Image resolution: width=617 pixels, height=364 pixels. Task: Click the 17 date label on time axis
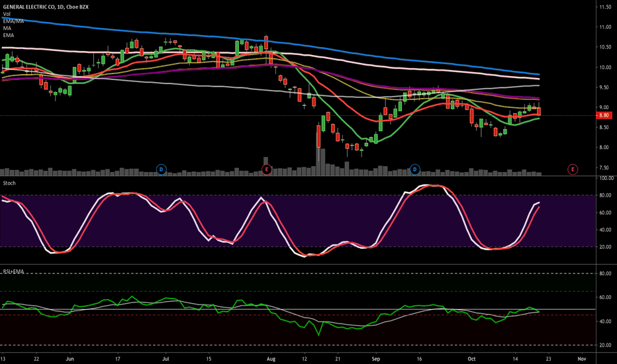(x=118, y=359)
